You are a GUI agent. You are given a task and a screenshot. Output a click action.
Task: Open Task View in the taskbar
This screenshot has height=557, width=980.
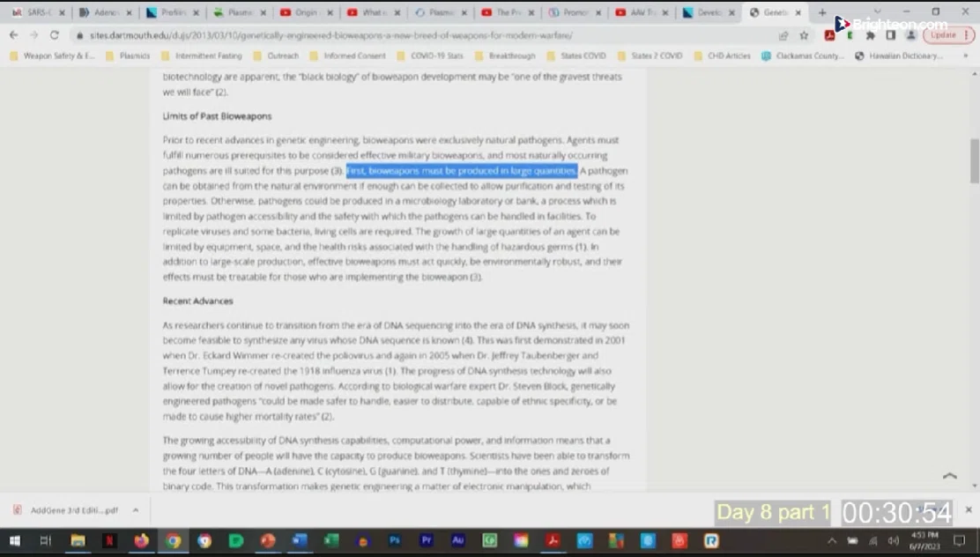pos(45,541)
